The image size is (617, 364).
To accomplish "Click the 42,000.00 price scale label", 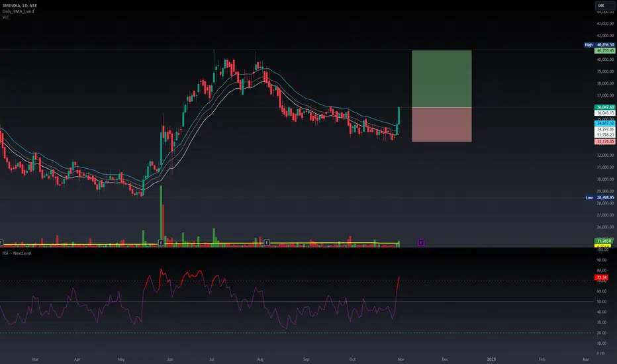I will pyautogui.click(x=606, y=36).
